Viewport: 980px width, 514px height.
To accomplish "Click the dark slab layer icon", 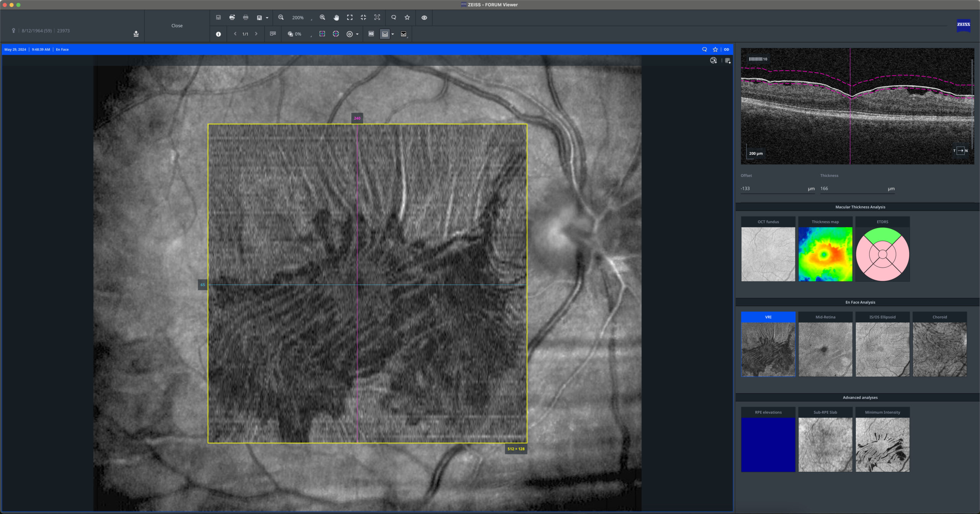I will tap(403, 34).
